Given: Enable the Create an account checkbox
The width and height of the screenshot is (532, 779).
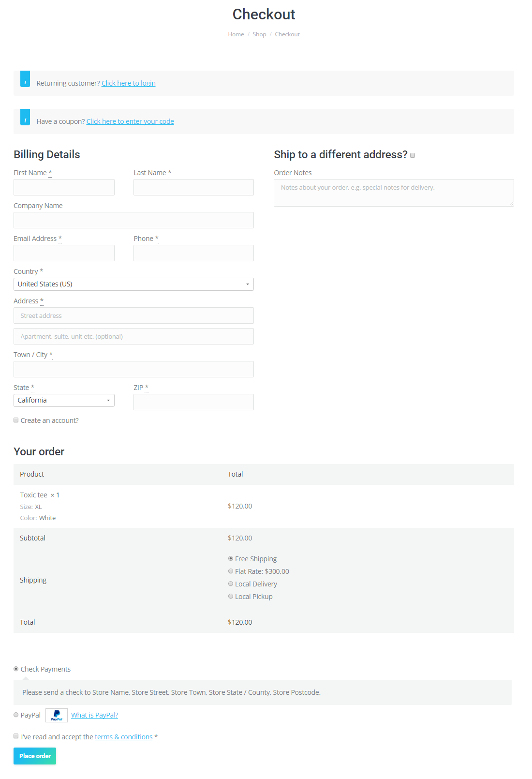Looking at the screenshot, I should (x=16, y=420).
